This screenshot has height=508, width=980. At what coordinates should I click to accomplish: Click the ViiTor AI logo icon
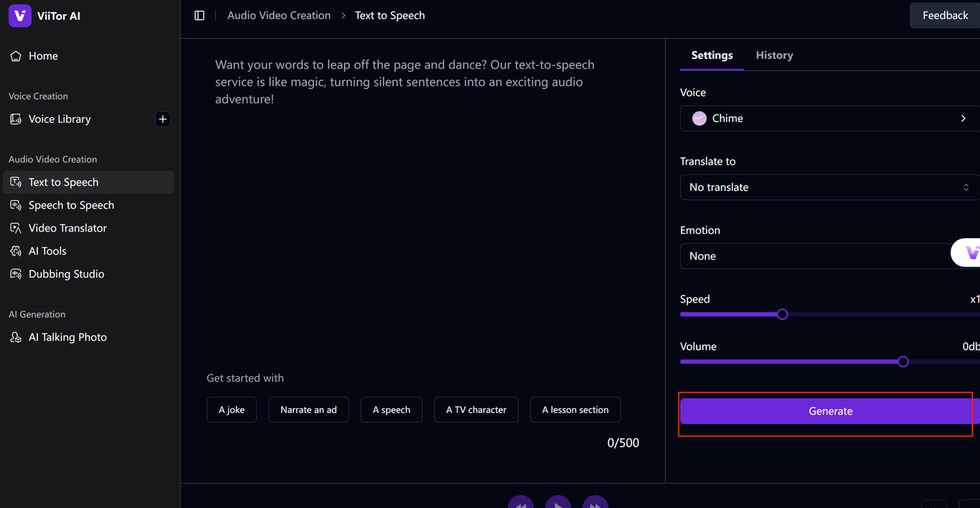pyautogui.click(x=20, y=15)
